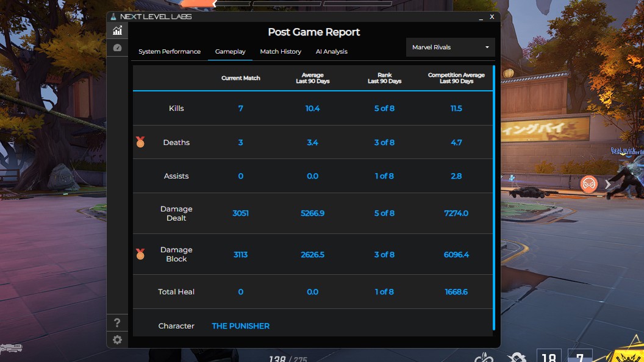The height and width of the screenshot is (362, 644).
Task: Click the Total Heal rank 1 of 8
Action: 384,292
